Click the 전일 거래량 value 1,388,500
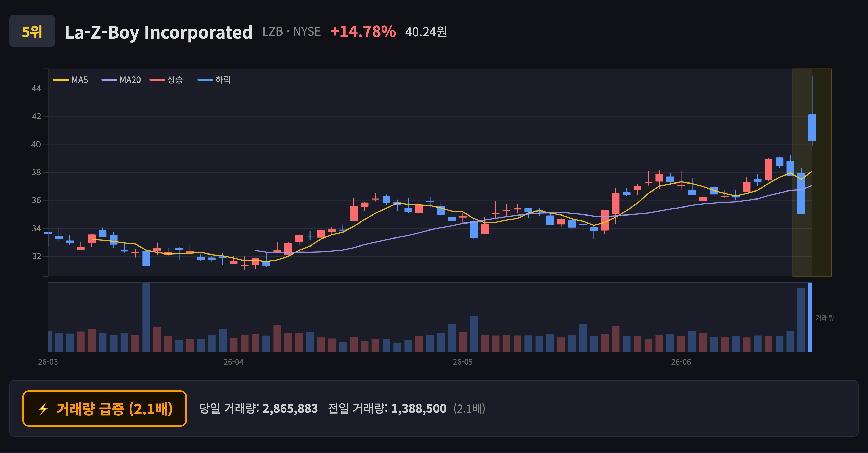The height and width of the screenshot is (453, 868). pos(419,409)
